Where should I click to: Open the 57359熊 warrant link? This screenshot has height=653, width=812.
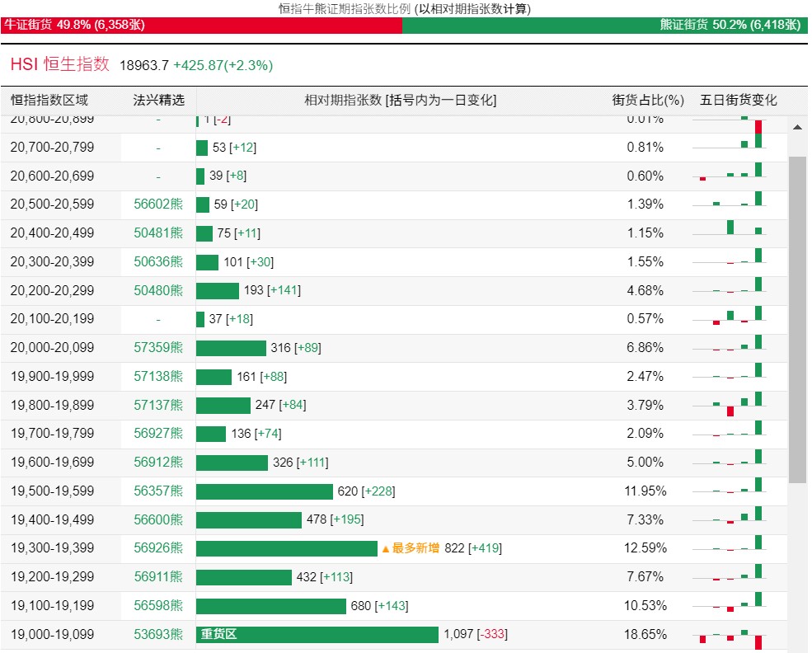pyautogui.click(x=158, y=347)
